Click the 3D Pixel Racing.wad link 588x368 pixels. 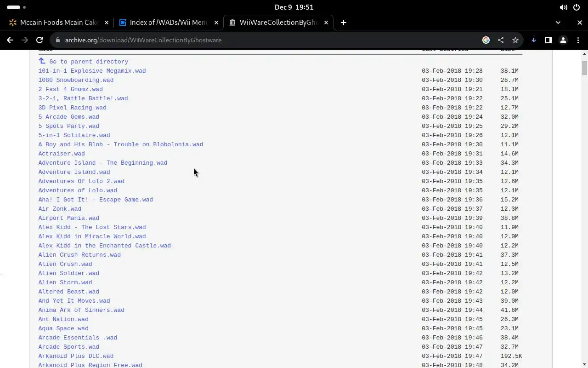point(73,108)
